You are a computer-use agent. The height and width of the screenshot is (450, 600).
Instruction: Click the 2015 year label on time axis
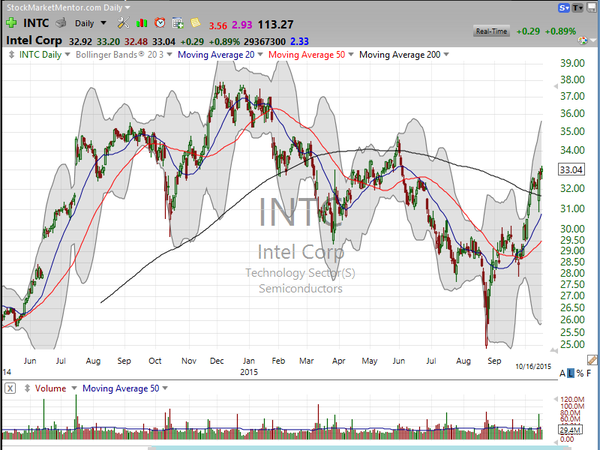pyautogui.click(x=249, y=372)
